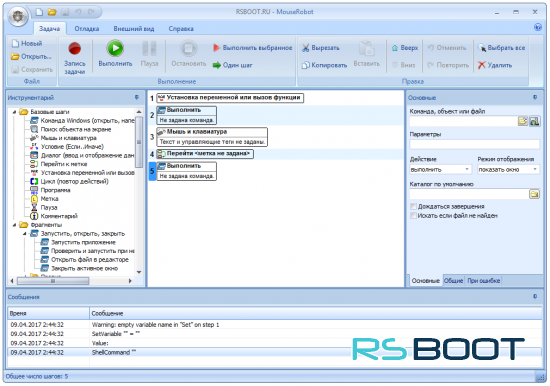Viewport: 550px width, 386px height.
Task: Click Отменить undo button
Action: (x=447, y=48)
